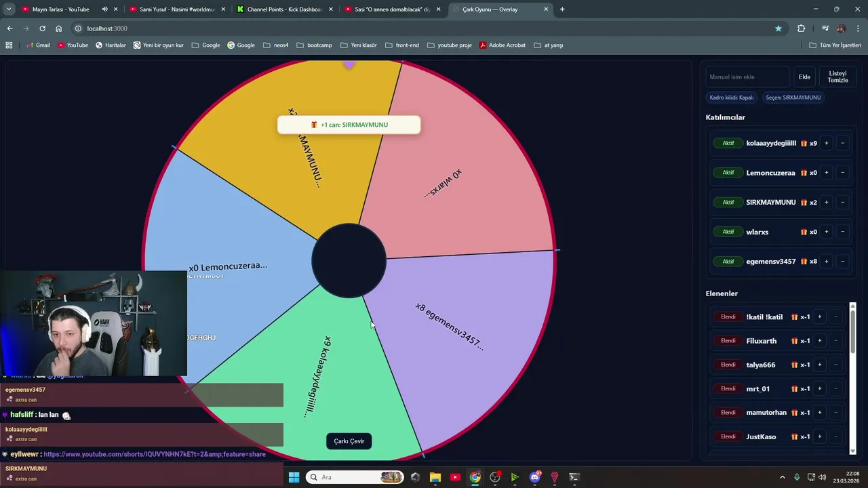Viewport: 868px width, 488px height.
Task: Show hidden system tray icons
Action: tap(782, 477)
